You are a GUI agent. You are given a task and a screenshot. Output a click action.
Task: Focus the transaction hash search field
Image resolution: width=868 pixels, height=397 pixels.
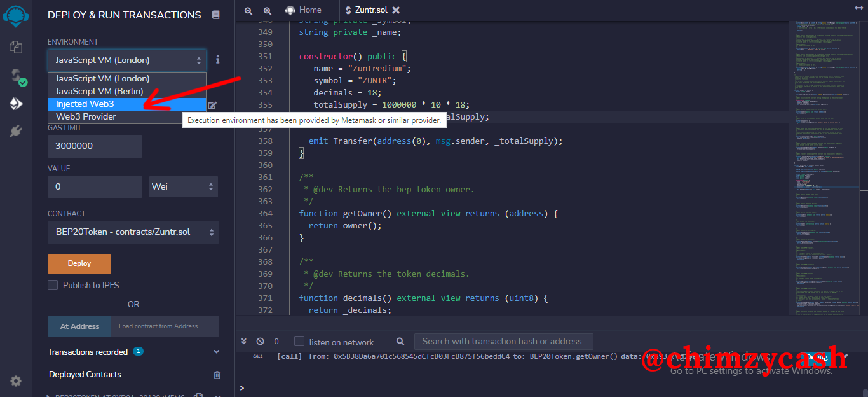[503, 342]
